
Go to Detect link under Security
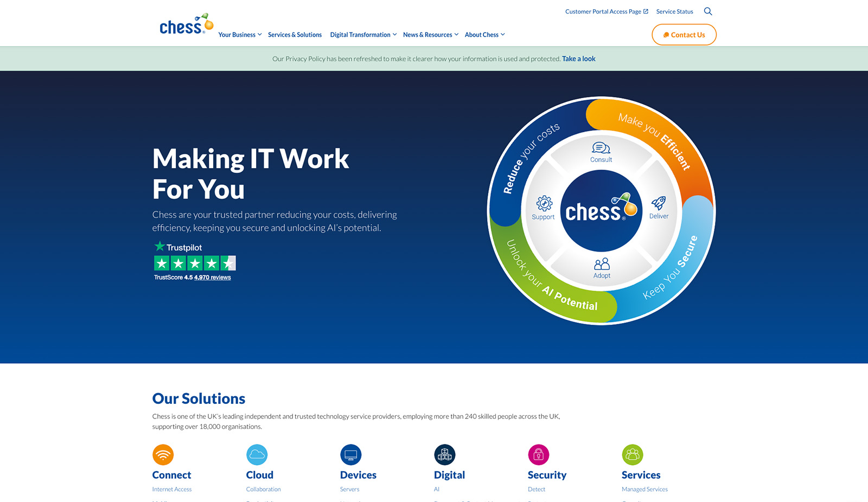point(537,490)
